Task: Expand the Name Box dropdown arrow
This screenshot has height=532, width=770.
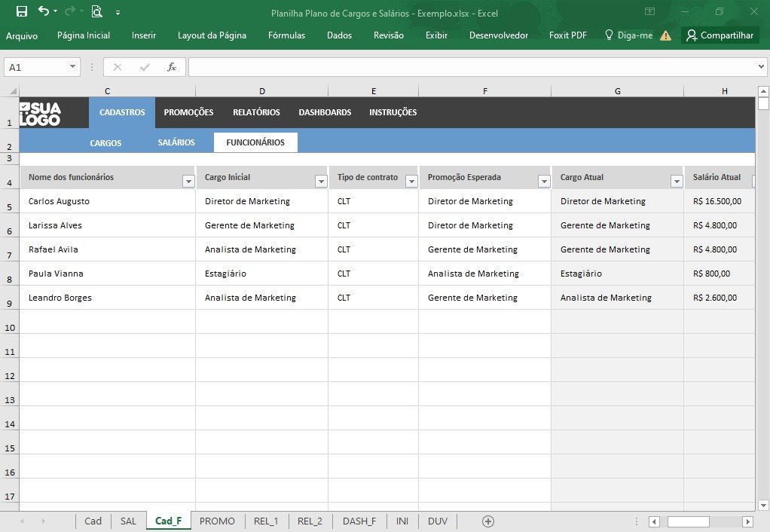Action: pyautogui.click(x=72, y=67)
